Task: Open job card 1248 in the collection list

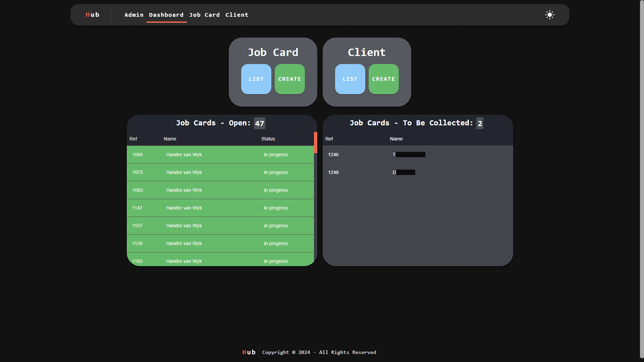Action: click(x=417, y=172)
